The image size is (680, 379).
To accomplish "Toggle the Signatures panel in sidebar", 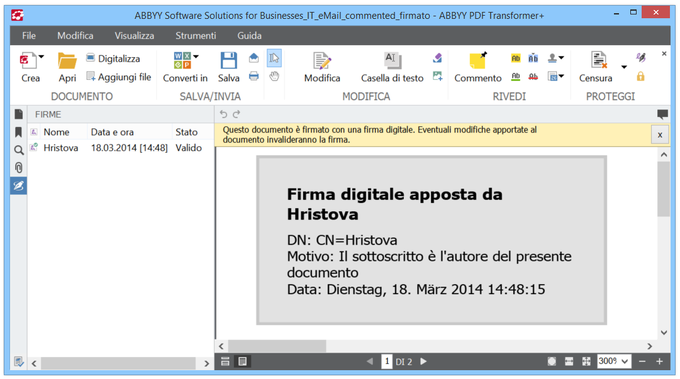I will pyautogui.click(x=19, y=186).
